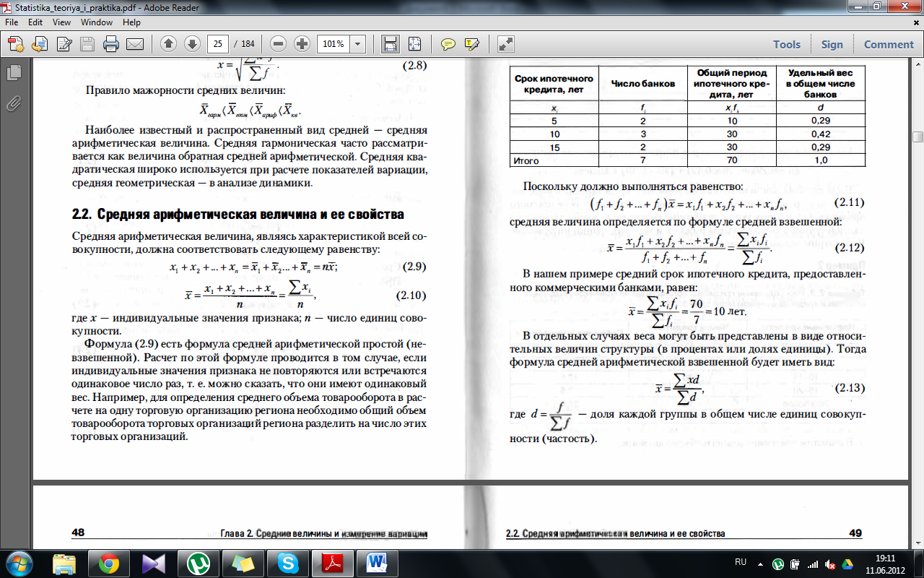
Task: Click the Save file floppy icon
Action: pyautogui.click(x=87, y=44)
